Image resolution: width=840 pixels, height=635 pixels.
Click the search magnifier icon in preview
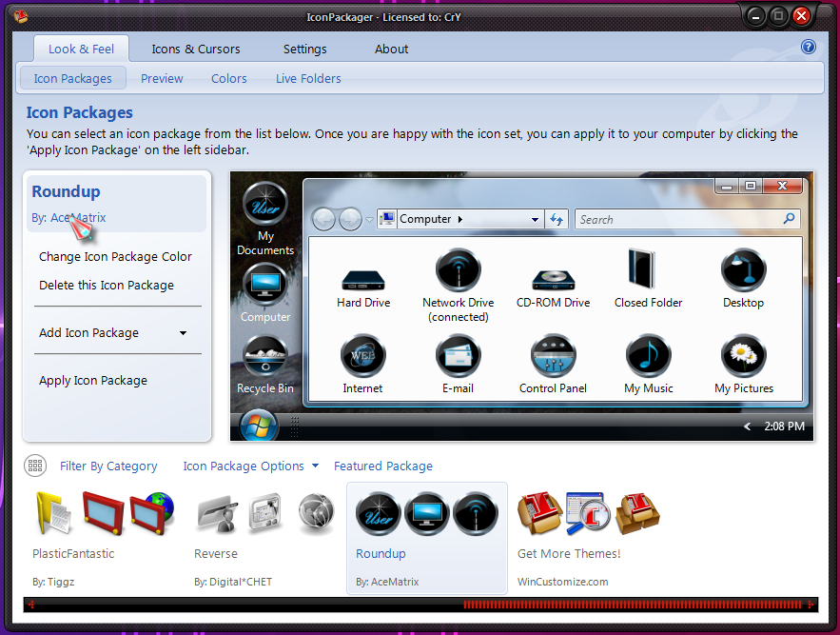789,219
